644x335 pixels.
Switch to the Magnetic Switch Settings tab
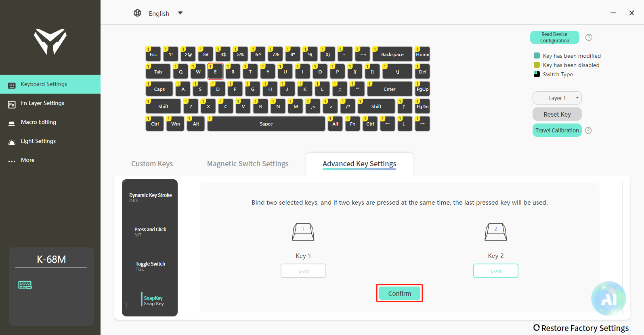(248, 164)
